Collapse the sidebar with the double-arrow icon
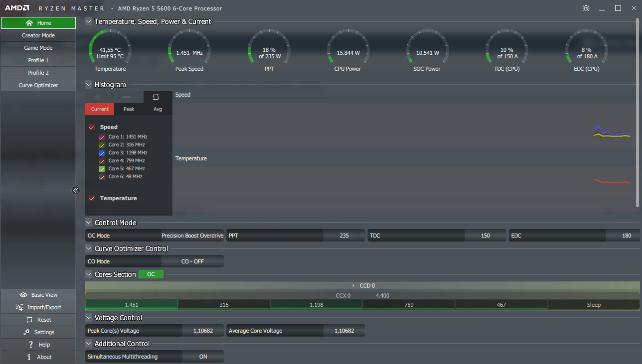 (x=76, y=190)
